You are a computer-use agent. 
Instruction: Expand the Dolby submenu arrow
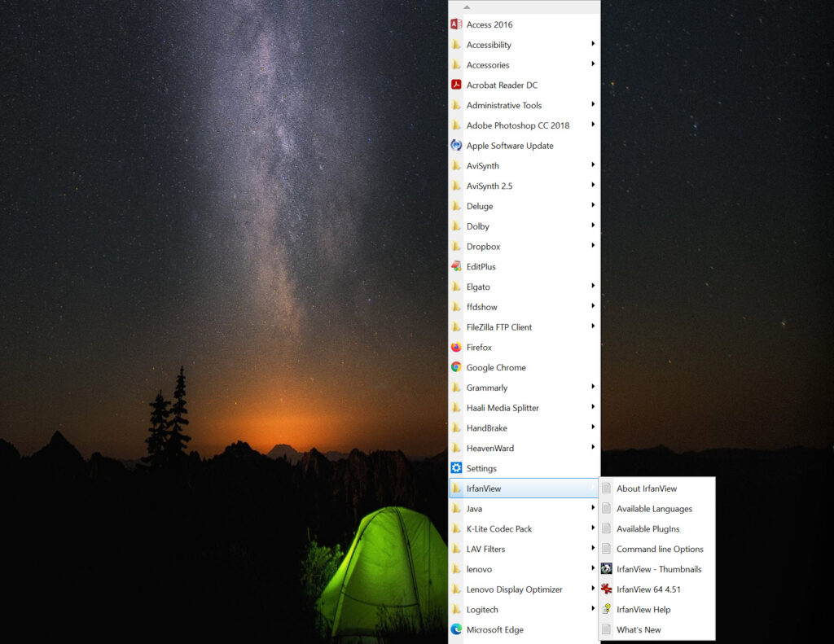click(x=593, y=226)
